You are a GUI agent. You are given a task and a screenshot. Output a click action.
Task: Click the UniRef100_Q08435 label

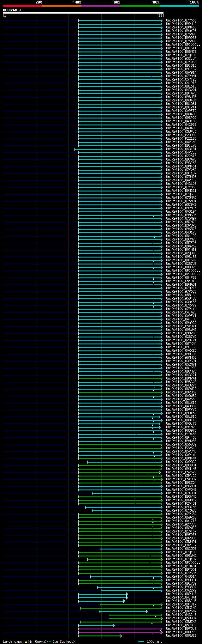181,100
